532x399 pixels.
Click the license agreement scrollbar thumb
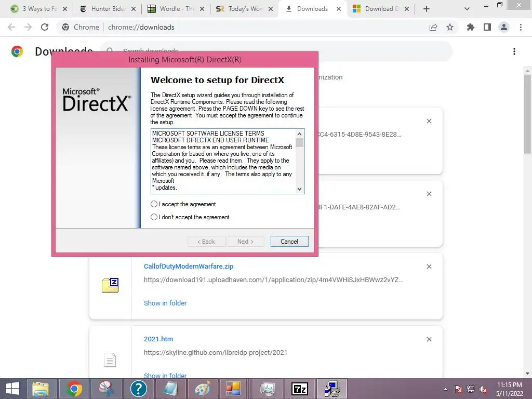tap(299, 143)
